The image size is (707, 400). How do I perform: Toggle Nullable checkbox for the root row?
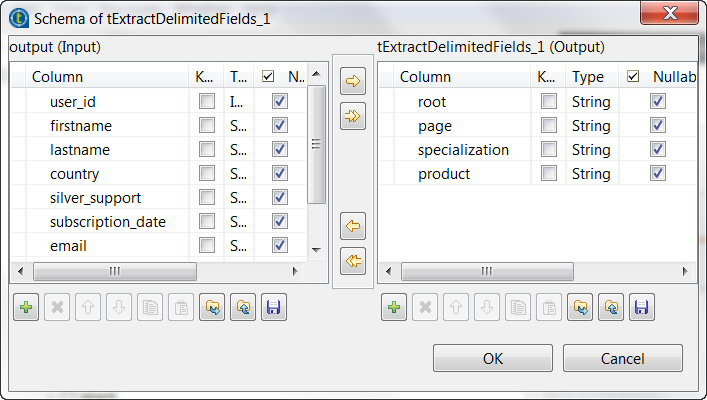pyautogui.click(x=657, y=101)
